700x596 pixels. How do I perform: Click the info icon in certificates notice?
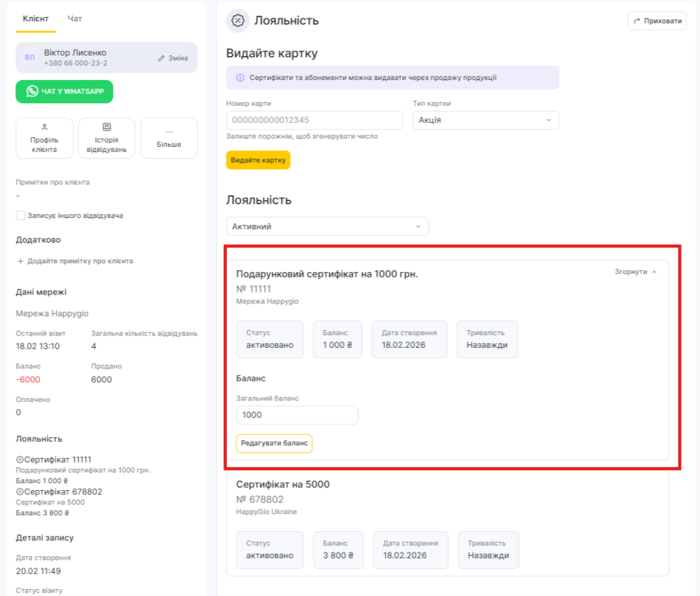click(x=240, y=78)
